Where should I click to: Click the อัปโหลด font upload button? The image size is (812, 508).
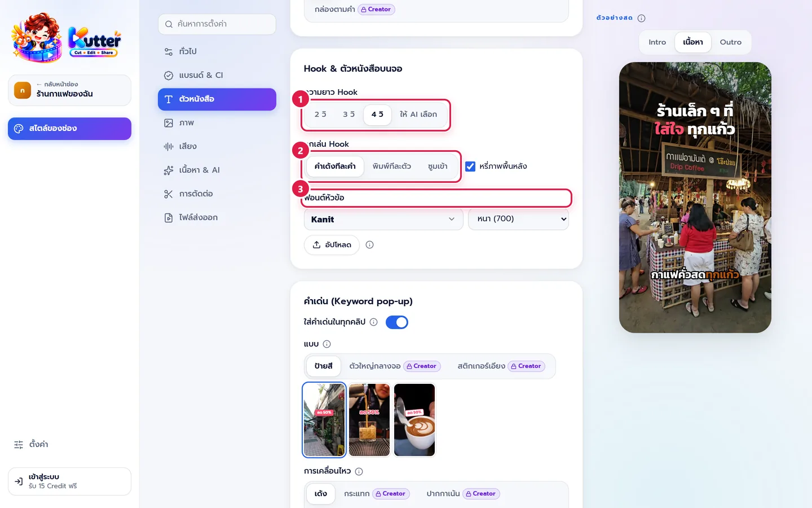[332, 245]
